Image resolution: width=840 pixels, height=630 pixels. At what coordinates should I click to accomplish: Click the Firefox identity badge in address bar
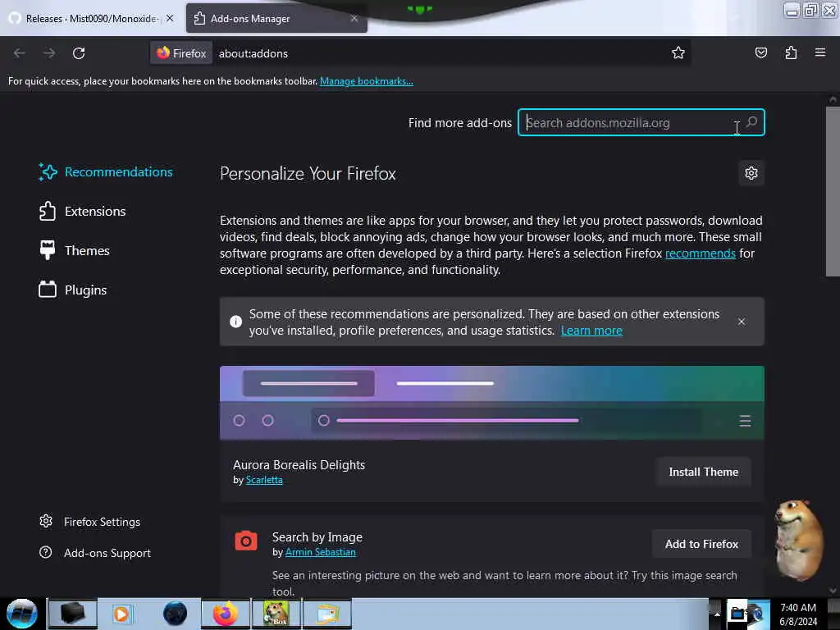181,53
